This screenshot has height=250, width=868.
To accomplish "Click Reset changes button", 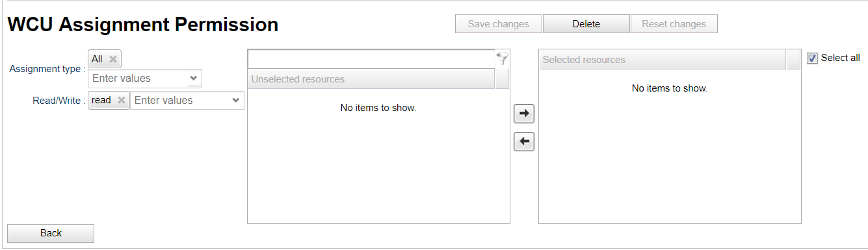I will [674, 24].
